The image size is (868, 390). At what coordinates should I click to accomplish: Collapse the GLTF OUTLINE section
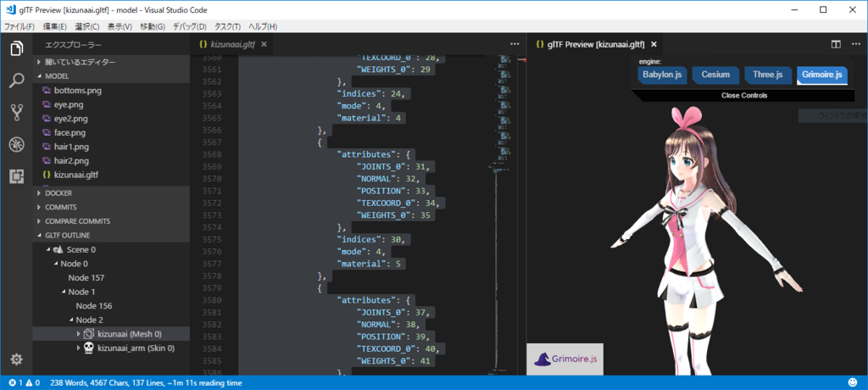[39, 236]
